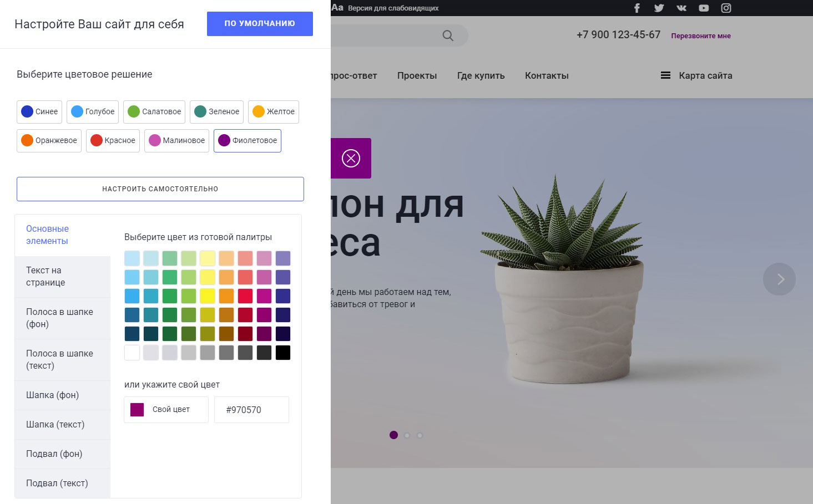This screenshot has width=813, height=504.
Task: Click the Перезвоните мне link
Action: [x=700, y=36]
